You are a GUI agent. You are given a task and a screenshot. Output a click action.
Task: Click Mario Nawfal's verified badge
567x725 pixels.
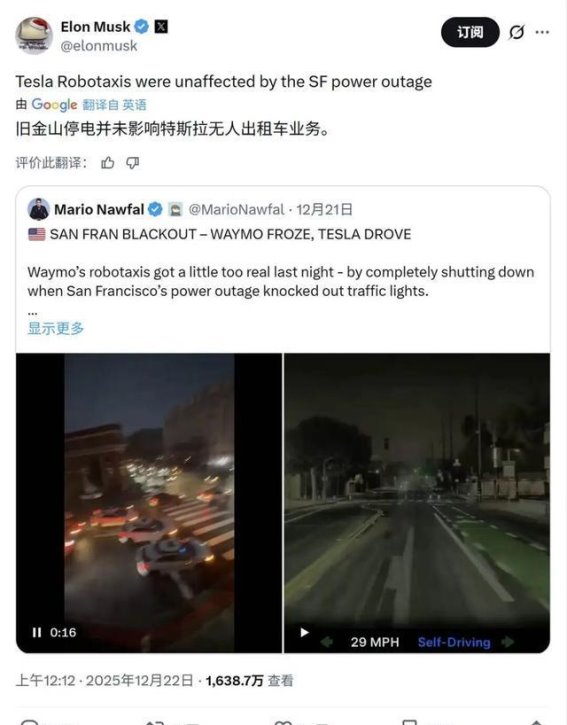click(155, 209)
